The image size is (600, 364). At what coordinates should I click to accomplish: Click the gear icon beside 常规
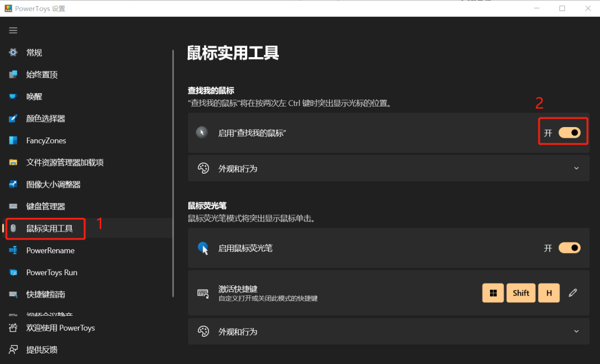click(13, 52)
